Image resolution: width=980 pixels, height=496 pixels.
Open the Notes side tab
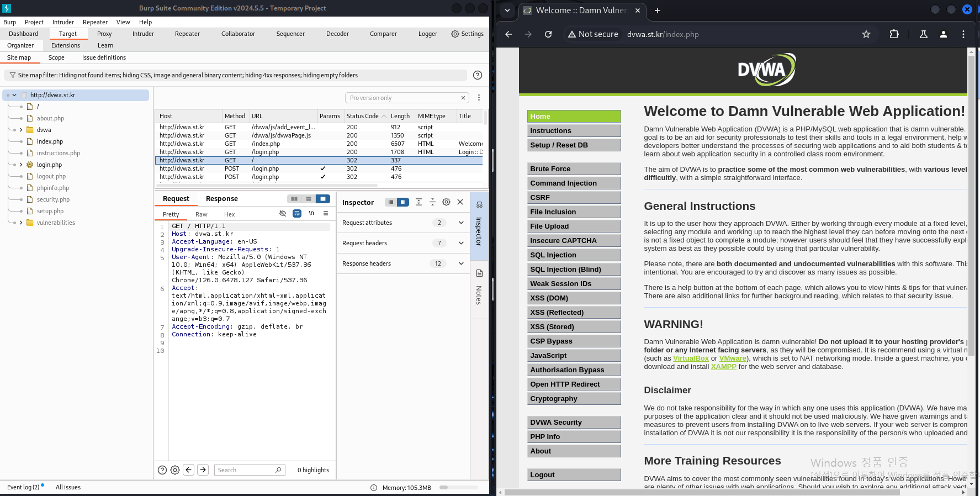479,289
